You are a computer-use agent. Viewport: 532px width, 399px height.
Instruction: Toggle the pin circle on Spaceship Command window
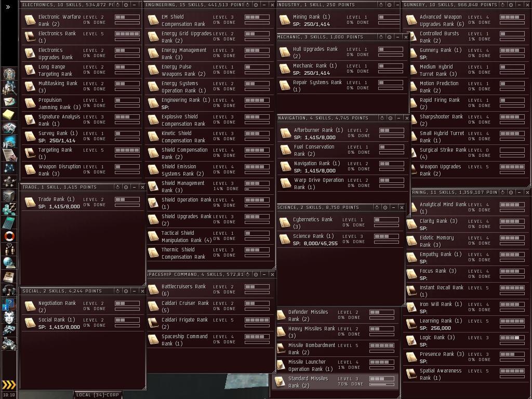(x=256, y=274)
